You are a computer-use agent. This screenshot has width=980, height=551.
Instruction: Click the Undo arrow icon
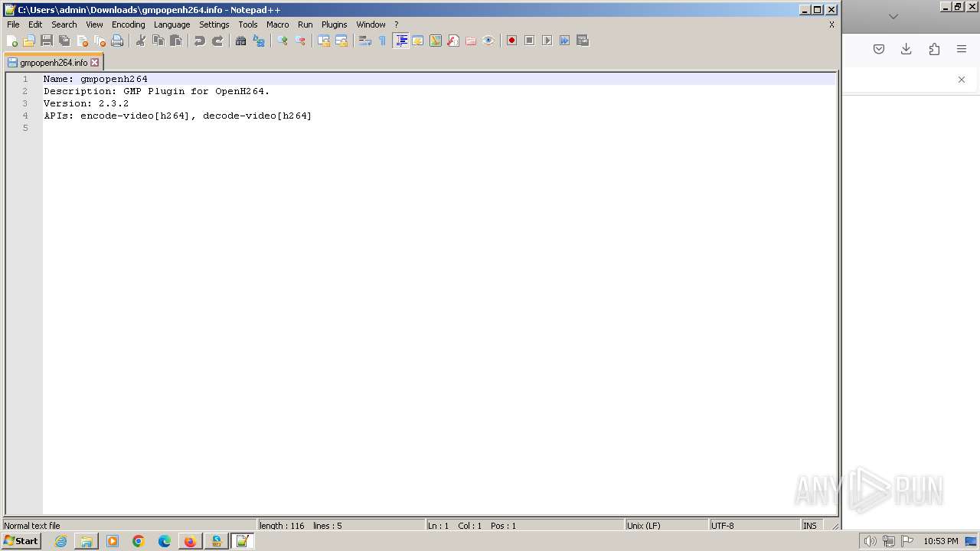pos(200,41)
